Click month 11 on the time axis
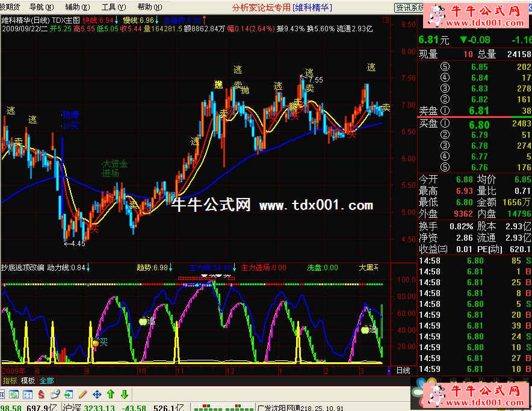The image size is (532, 411). point(180,371)
